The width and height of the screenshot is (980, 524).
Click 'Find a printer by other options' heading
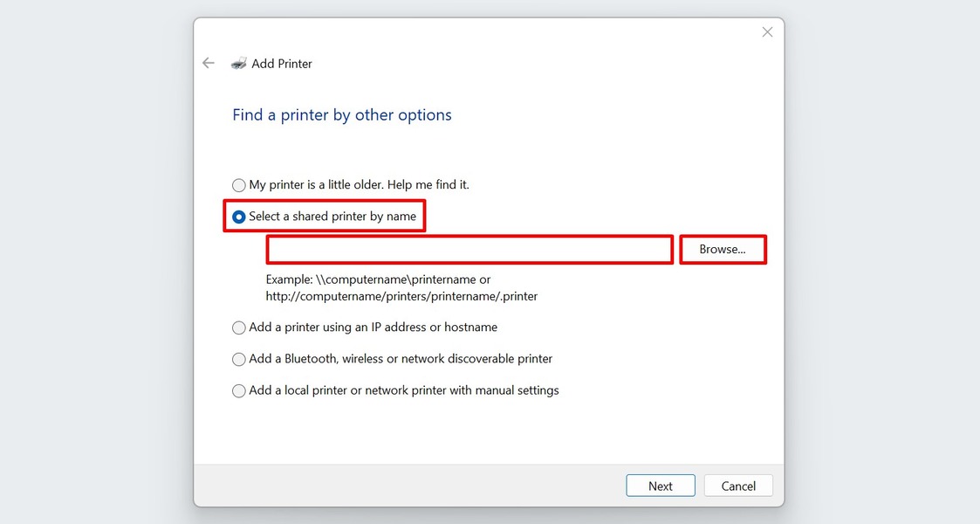(341, 114)
